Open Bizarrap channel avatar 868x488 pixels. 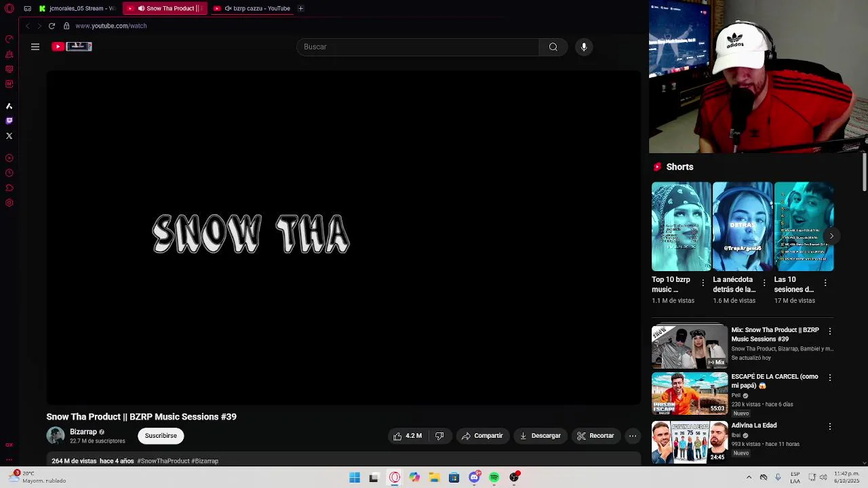tap(56, 436)
